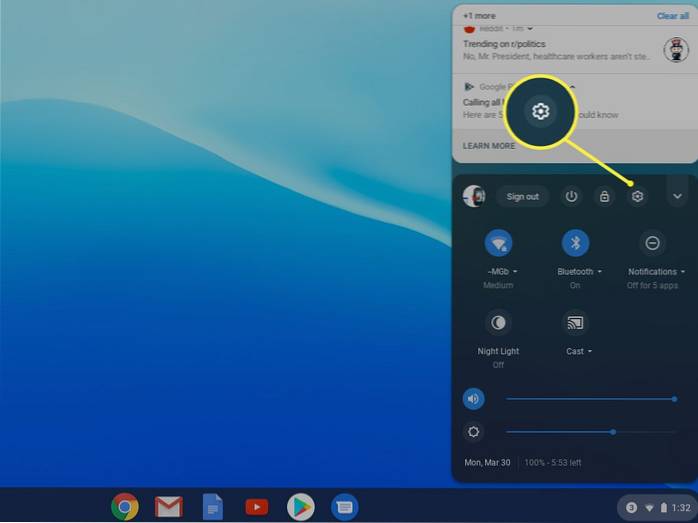The image size is (698, 523).
Task: Clear all notifications
Action: (672, 16)
